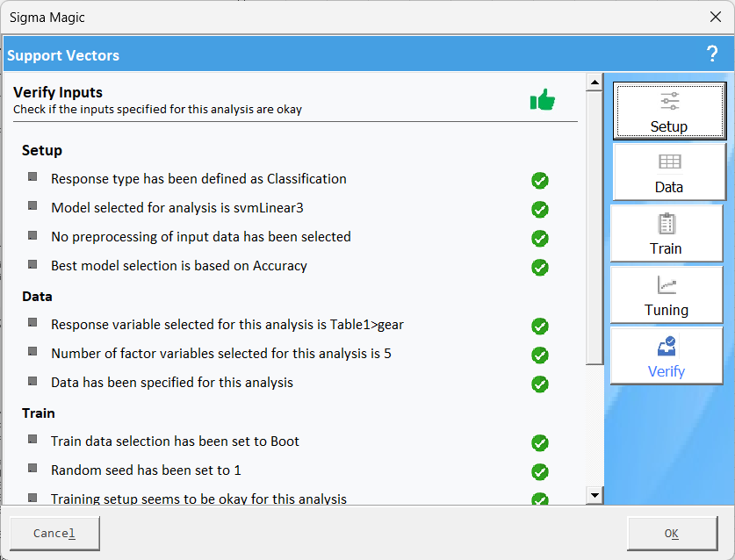The image size is (735, 560).
Task: Click bullet beside 'Train data selection' Boot item
Action: pyautogui.click(x=32, y=439)
